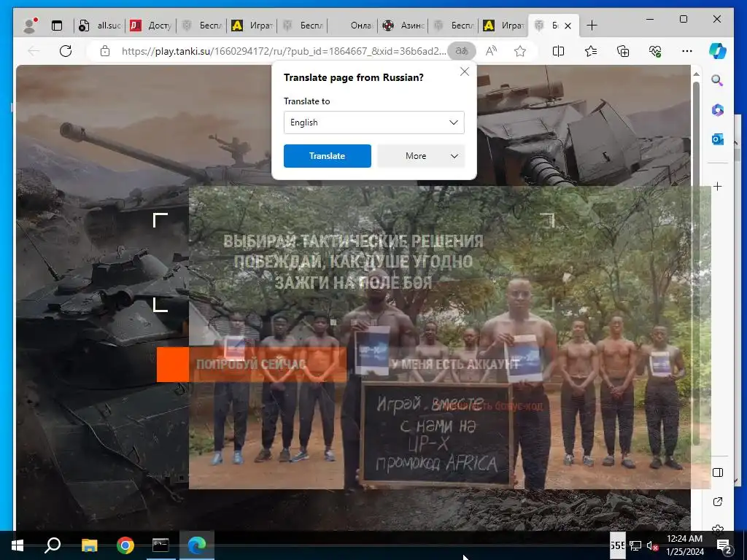The height and width of the screenshot is (560, 747).
Task: Open the Collections icon
Action: coord(623,51)
